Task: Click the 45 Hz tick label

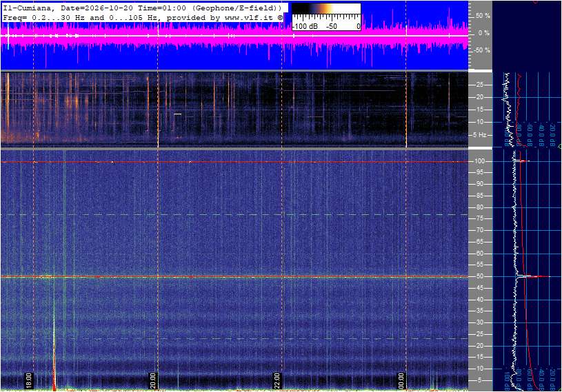Action: pyautogui.click(x=479, y=288)
